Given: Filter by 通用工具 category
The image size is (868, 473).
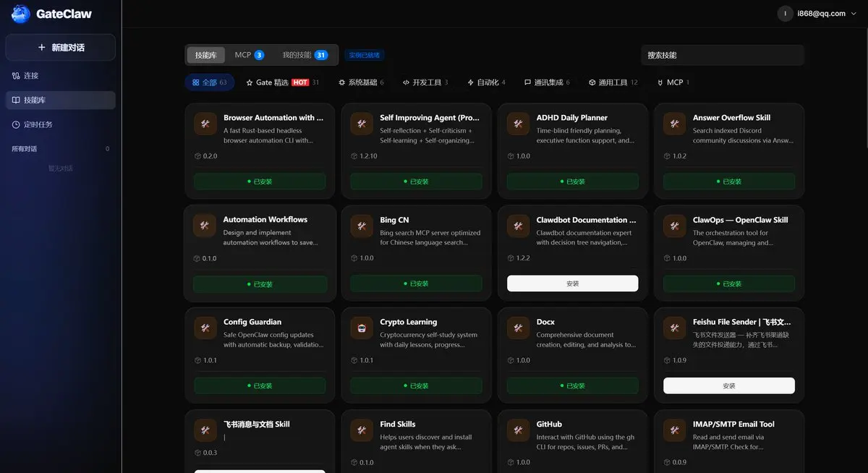Looking at the screenshot, I should point(613,82).
